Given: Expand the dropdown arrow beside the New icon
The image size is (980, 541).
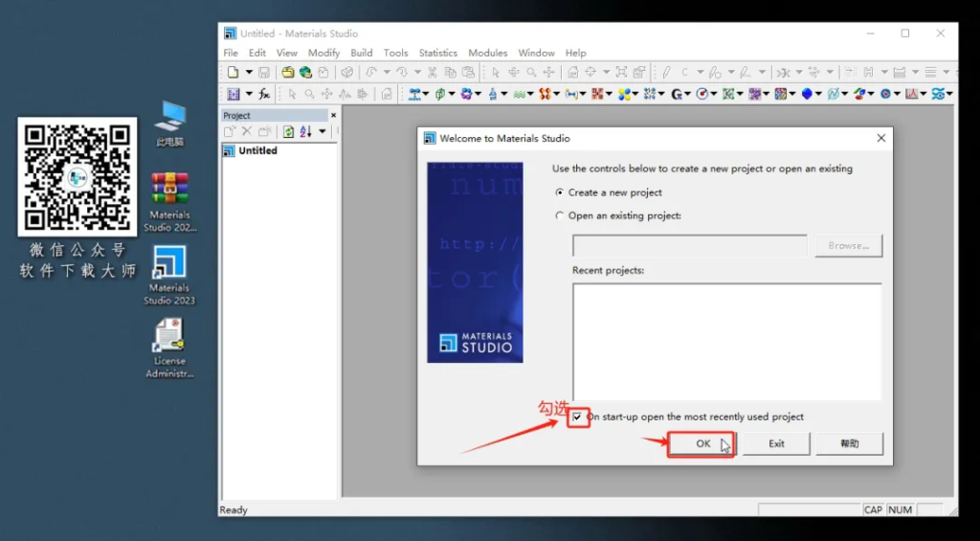Looking at the screenshot, I should 249,72.
